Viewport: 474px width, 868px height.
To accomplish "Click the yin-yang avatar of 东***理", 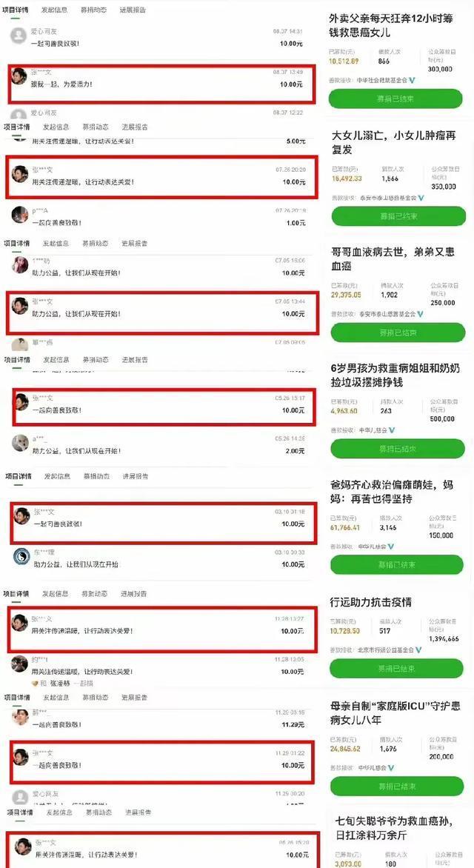I will 21,556.
